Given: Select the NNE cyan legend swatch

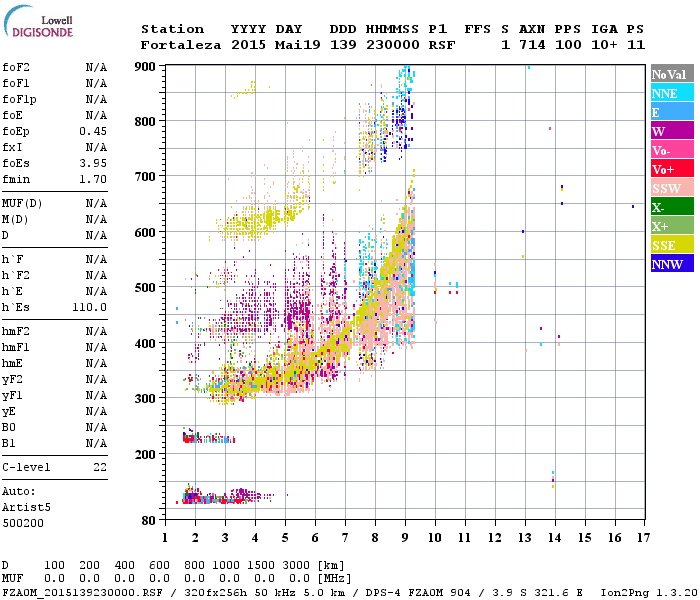Looking at the screenshot, I should click(672, 93).
